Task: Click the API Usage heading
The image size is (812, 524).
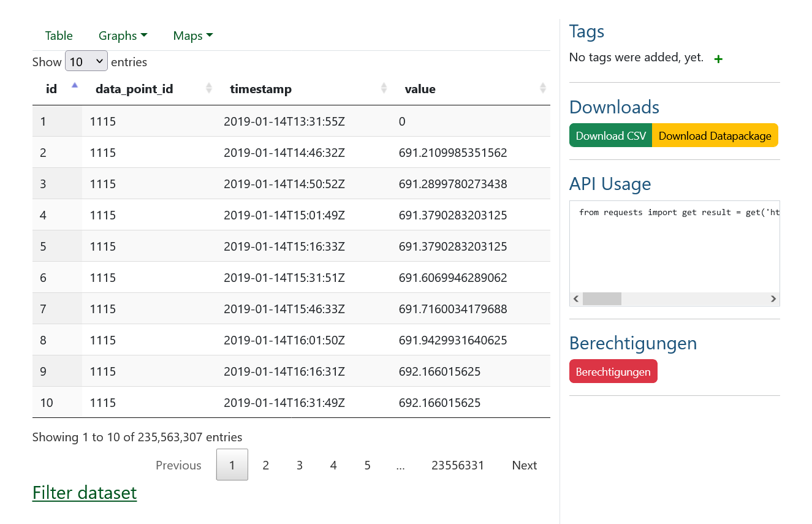Action: click(x=610, y=184)
